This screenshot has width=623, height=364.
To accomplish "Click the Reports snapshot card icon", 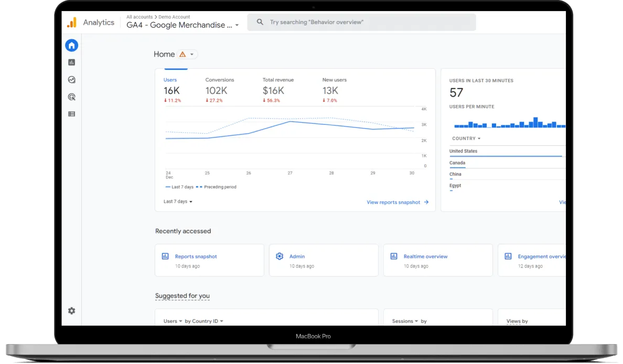I will pos(165,256).
